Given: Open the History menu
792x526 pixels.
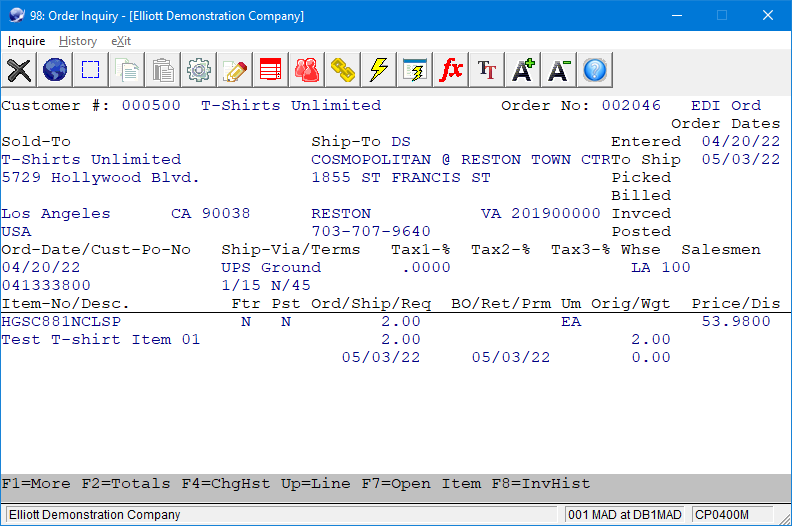Looking at the screenshot, I should (x=78, y=41).
